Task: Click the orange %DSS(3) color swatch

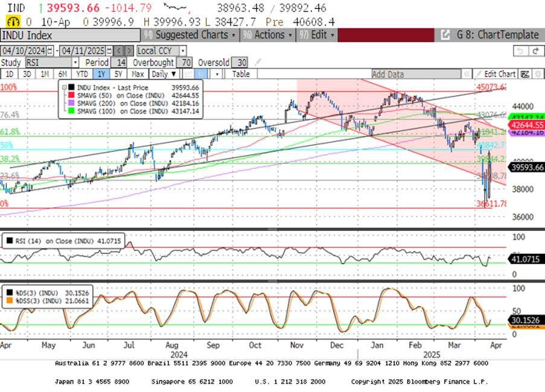Action: point(10,301)
